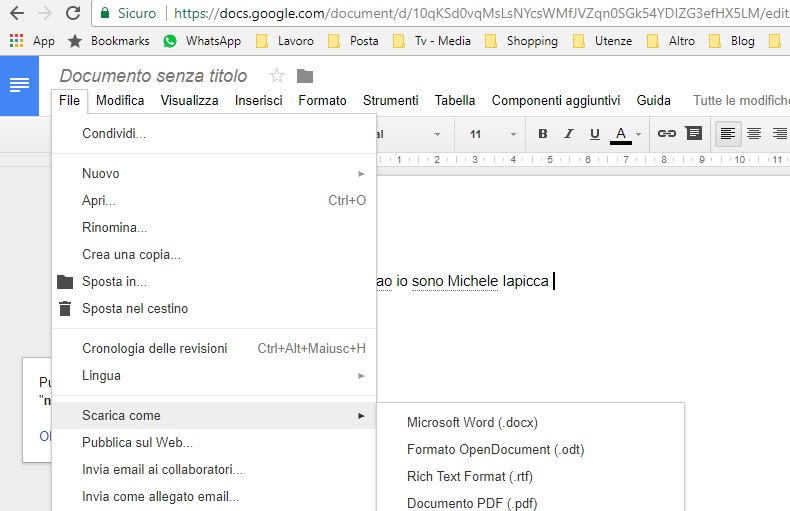Open the Shopping bookmarks folder
Screen dimensions: 790x511
[x=521, y=41]
